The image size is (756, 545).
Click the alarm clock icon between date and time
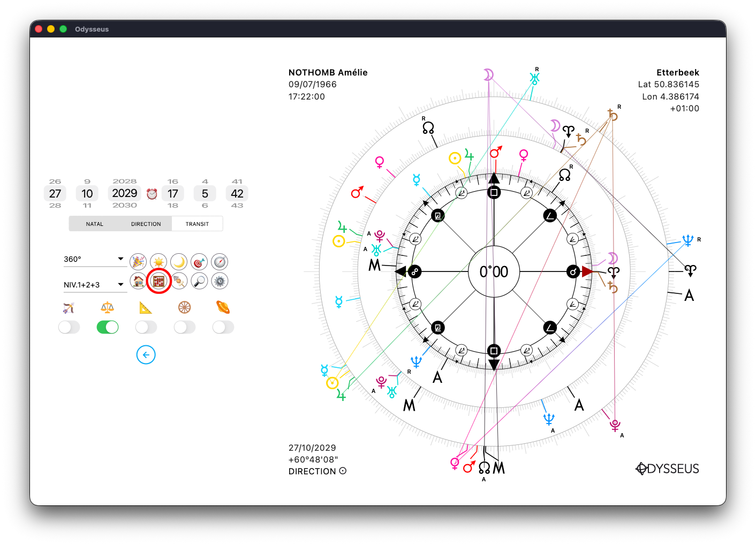[x=152, y=194]
